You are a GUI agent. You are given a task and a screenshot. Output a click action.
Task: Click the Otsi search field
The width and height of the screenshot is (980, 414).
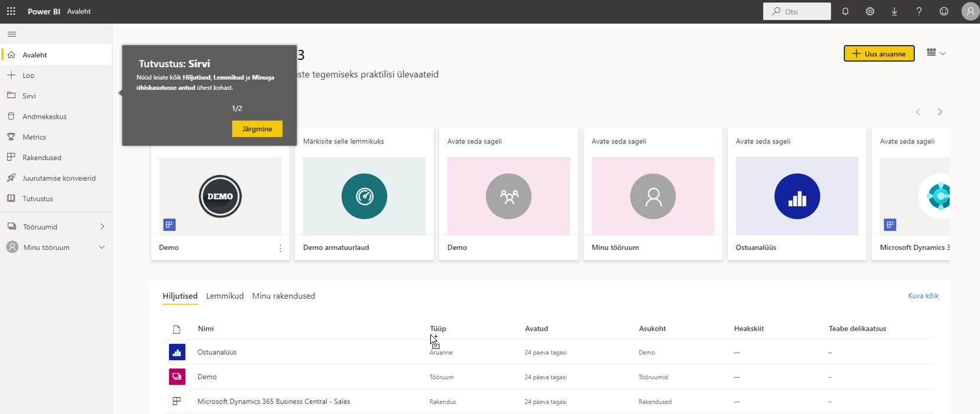[x=797, y=11]
